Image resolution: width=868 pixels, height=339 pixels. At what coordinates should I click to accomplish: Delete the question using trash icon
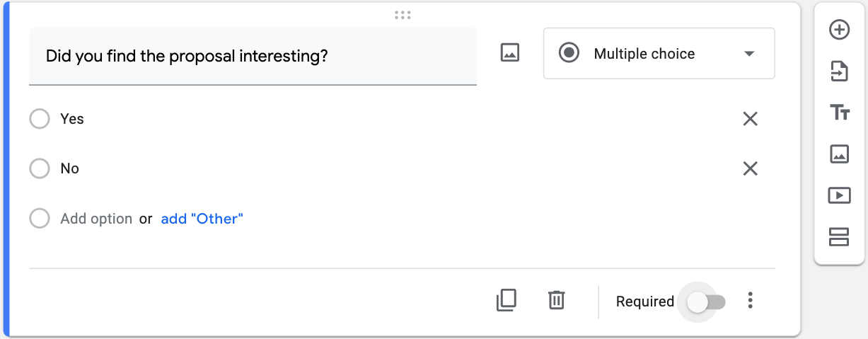pyautogui.click(x=557, y=301)
